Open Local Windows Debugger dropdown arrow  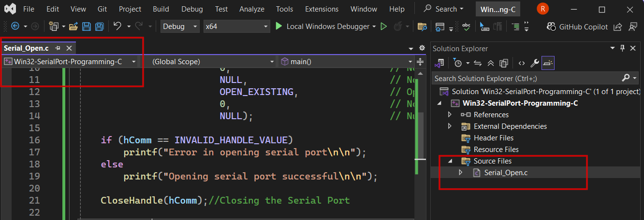click(x=374, y=27)
